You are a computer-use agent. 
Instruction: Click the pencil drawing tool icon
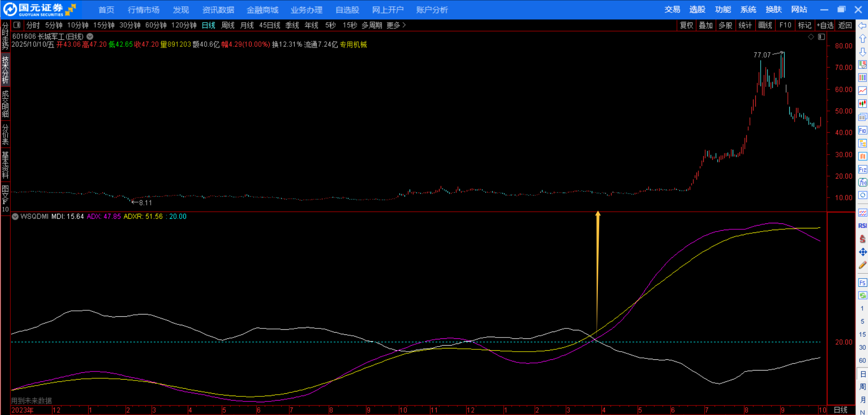click(863, 265)
